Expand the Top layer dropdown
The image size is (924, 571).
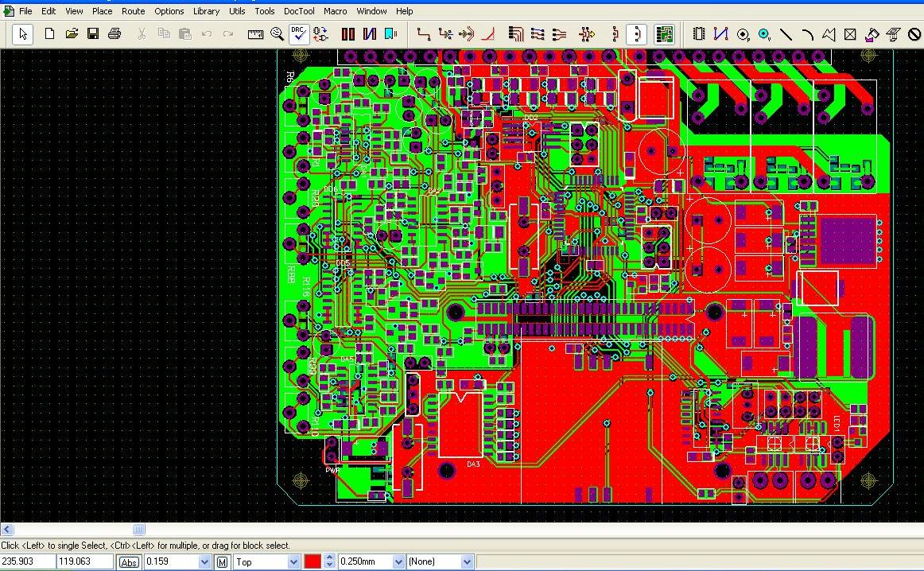(x=293, y=562)
